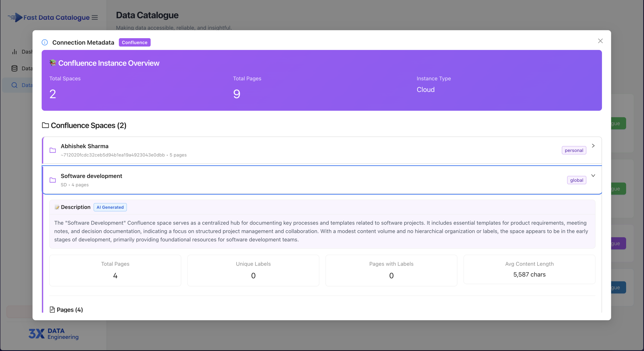
Task: Expand the Abhishek Sharma space arrow
Action: 593,146
